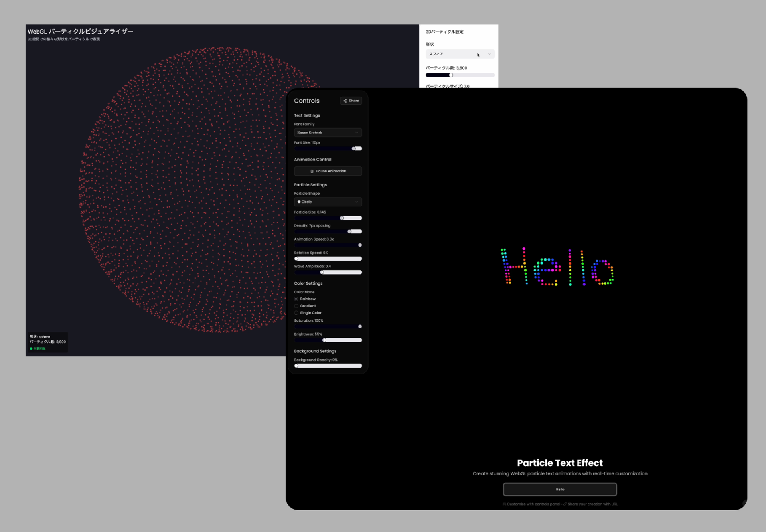Viewport: 766px width, 532px height.
Task: Click the Share button icon
Action: pos(345,101)
